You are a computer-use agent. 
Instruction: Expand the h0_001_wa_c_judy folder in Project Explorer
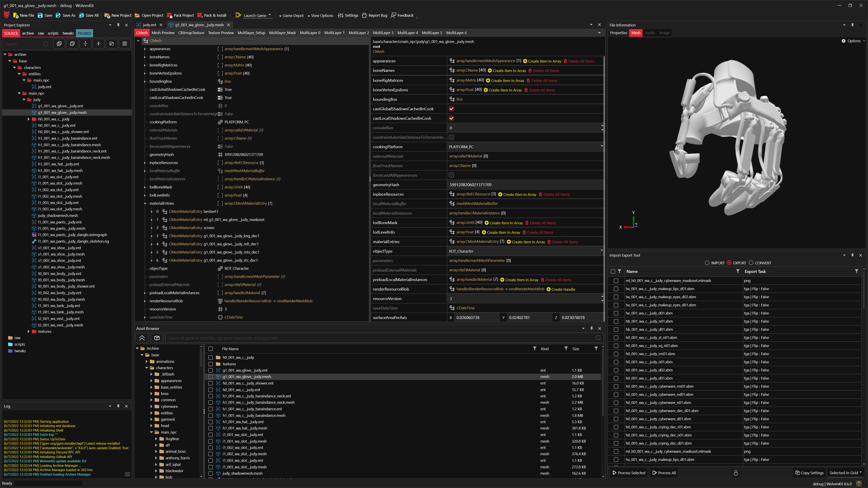pos(29,119)
